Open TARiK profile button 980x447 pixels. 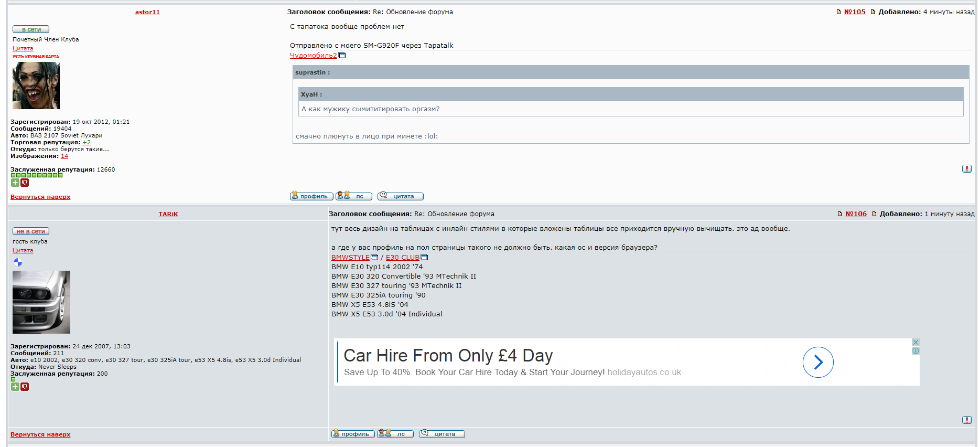352,434
